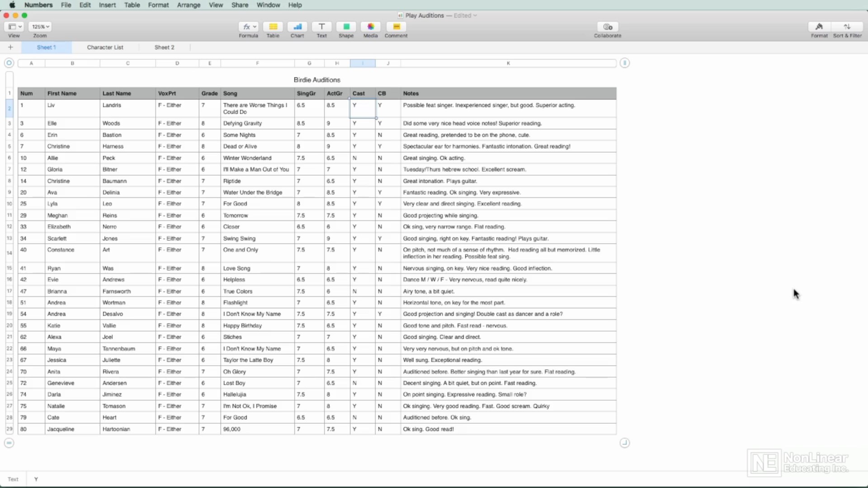This screenshot has width=868, height=488.
Task: Toggle the Format inspector panel
Action: pyautogui.click(x=819, y=27)
